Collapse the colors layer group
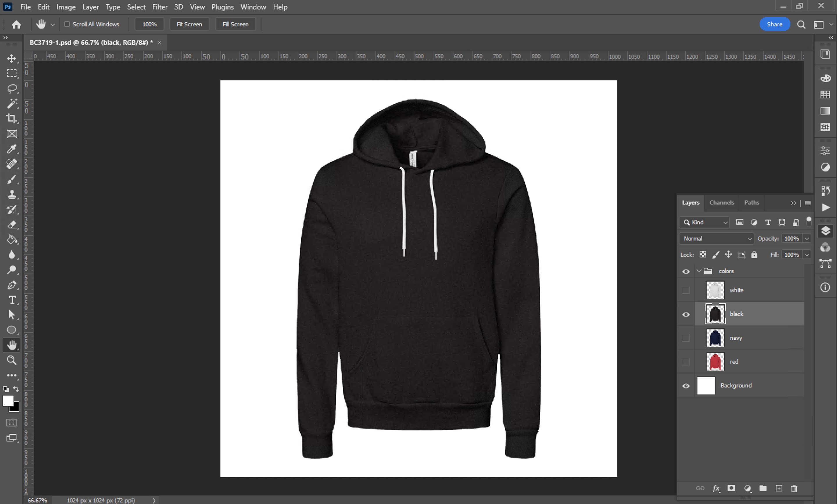 click(x=699, y=271)
